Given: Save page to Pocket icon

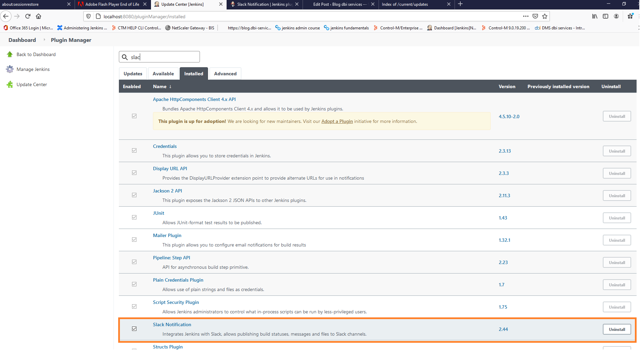Looking at the screenshot, I should [535, 16].
